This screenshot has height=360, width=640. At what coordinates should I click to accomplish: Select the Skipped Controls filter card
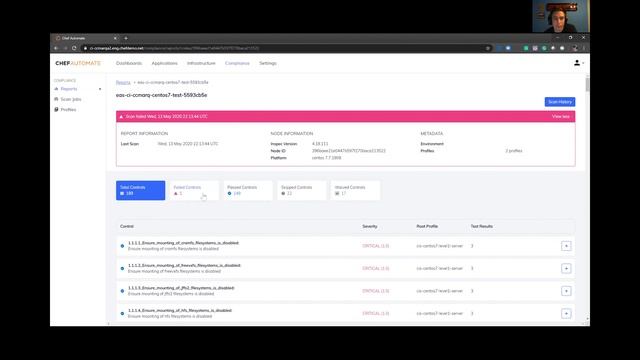pos(302,191)
